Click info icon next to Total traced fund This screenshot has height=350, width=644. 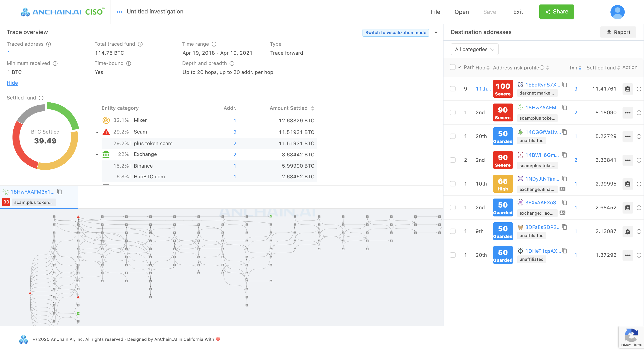click(140, 44)
